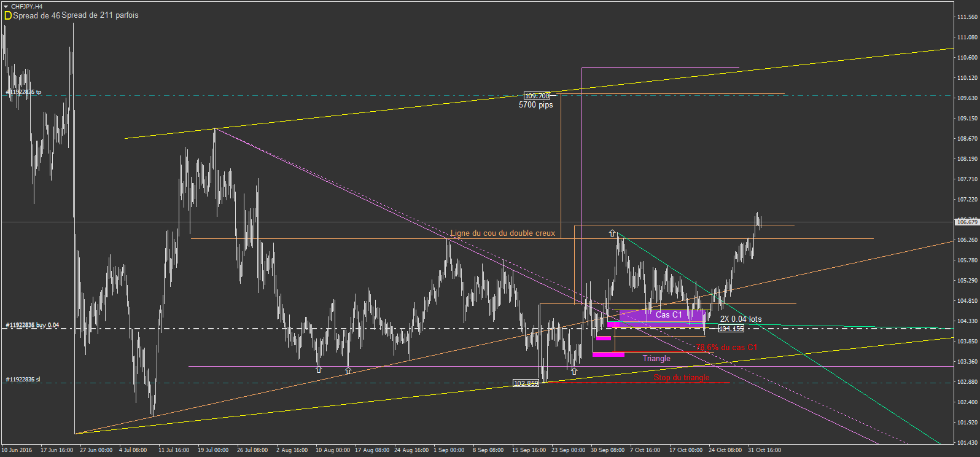Click the '27 Jun 00:00' time axis label
The image size is (980, 457).
coord(96,450)
